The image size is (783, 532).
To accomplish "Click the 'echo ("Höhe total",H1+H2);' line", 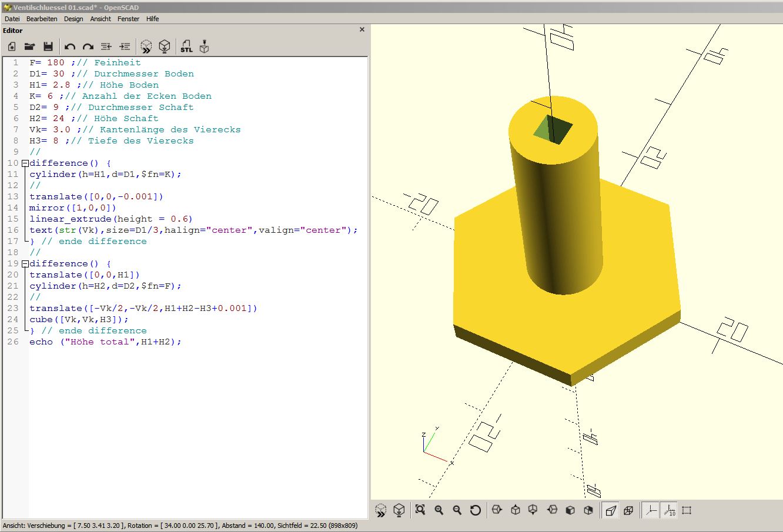I will coord(106,342).
